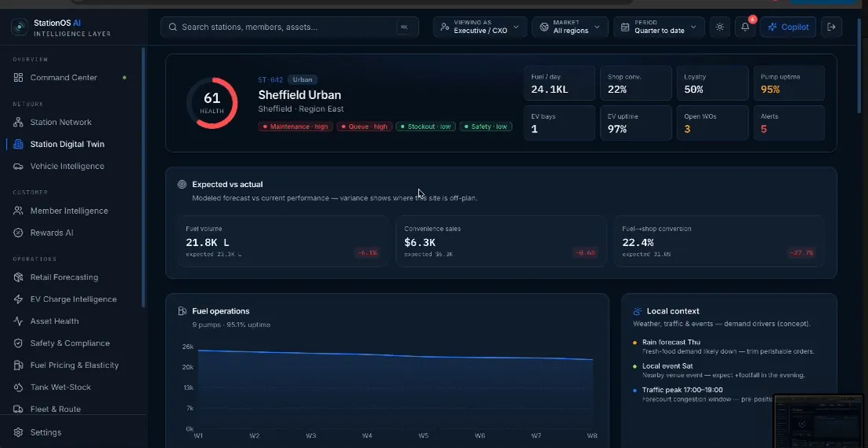Expand the Viewing As Executive dropdown

coord(480,27)
